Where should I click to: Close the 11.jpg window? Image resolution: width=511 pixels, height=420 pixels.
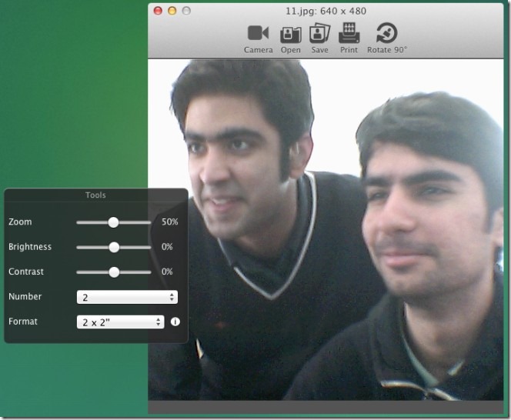coord(158,11)
